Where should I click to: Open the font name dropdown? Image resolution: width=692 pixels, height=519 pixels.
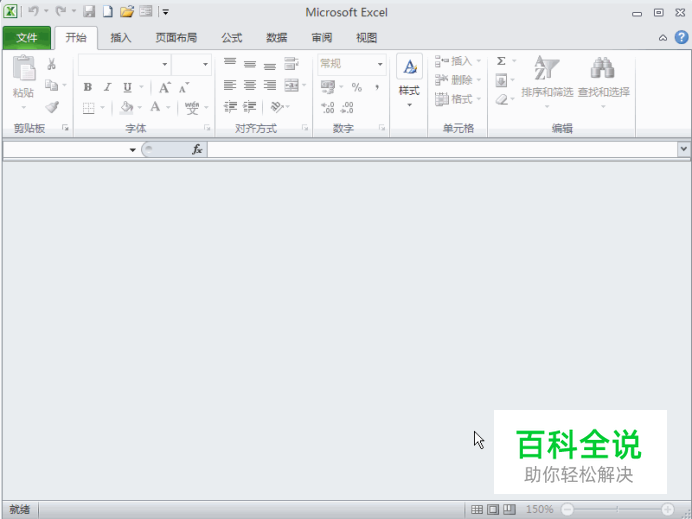point(165,64)
